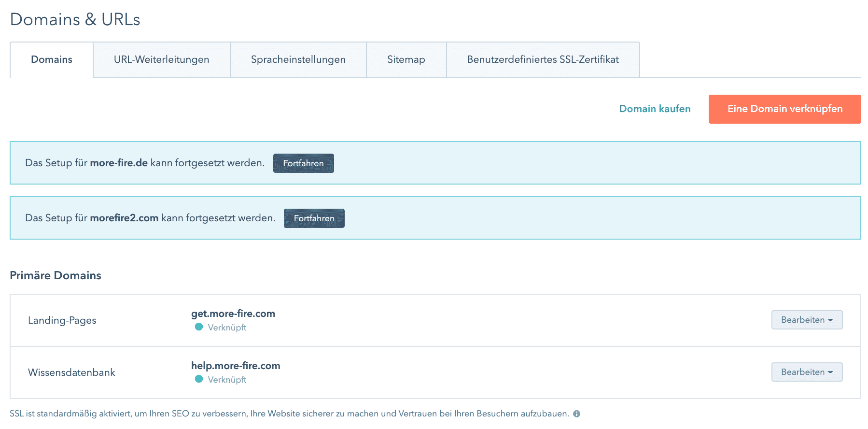The image size is (868, 429).
Task: Click Fortfahren for morefire2.com setup
Action: point(314,218)
